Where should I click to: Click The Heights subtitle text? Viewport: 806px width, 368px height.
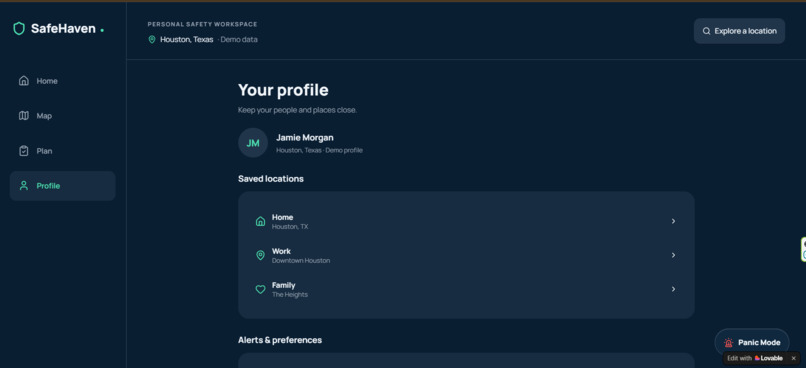[290, 295]
